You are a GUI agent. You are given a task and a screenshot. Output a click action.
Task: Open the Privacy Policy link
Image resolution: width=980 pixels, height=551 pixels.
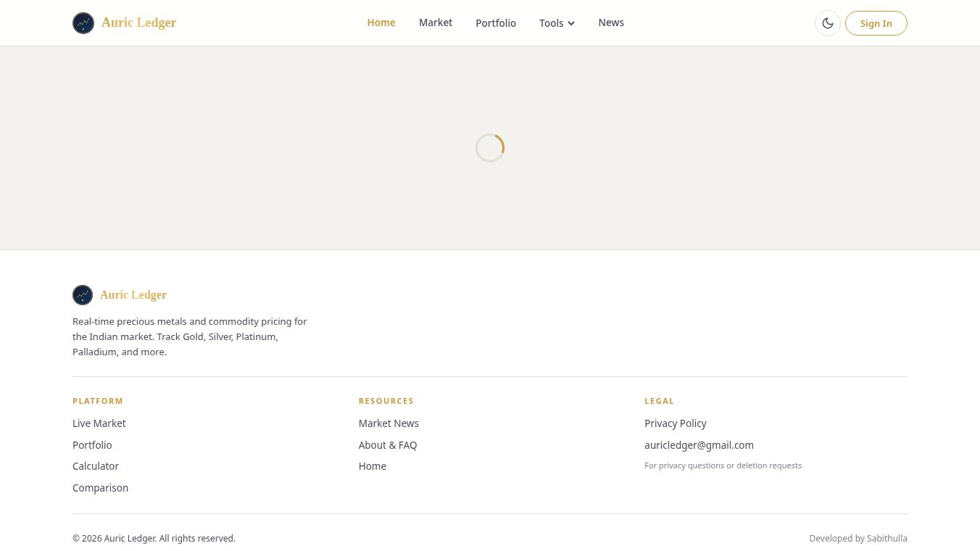pos(676,423)
